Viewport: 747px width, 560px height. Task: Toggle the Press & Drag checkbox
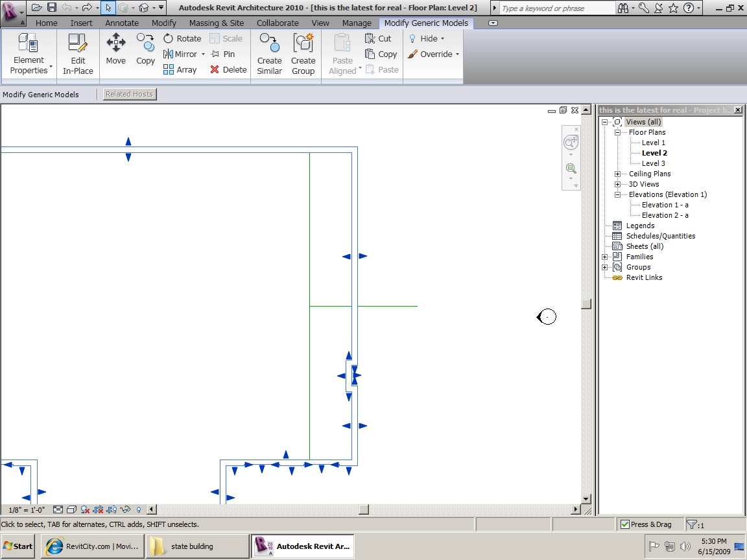click(x=625, y=524)
